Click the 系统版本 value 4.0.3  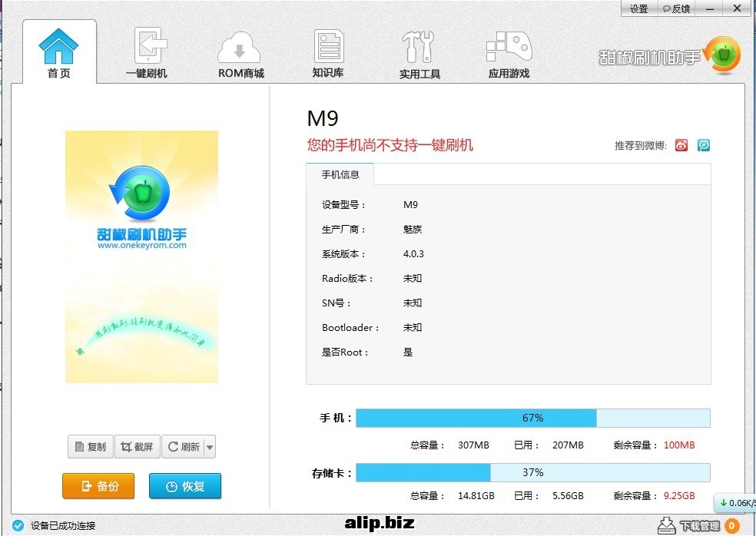(x=413, y=254)
